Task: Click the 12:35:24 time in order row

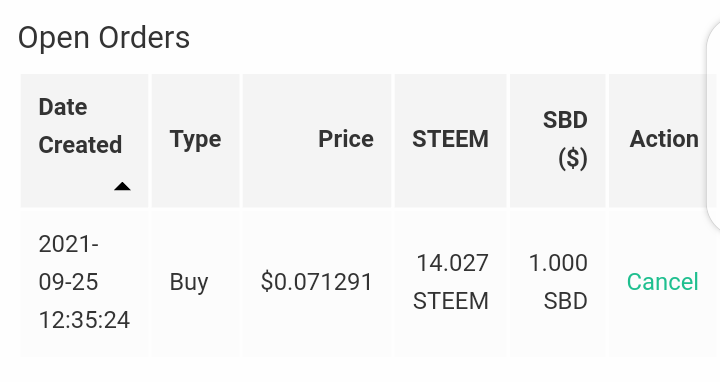Action: (84, 320)
